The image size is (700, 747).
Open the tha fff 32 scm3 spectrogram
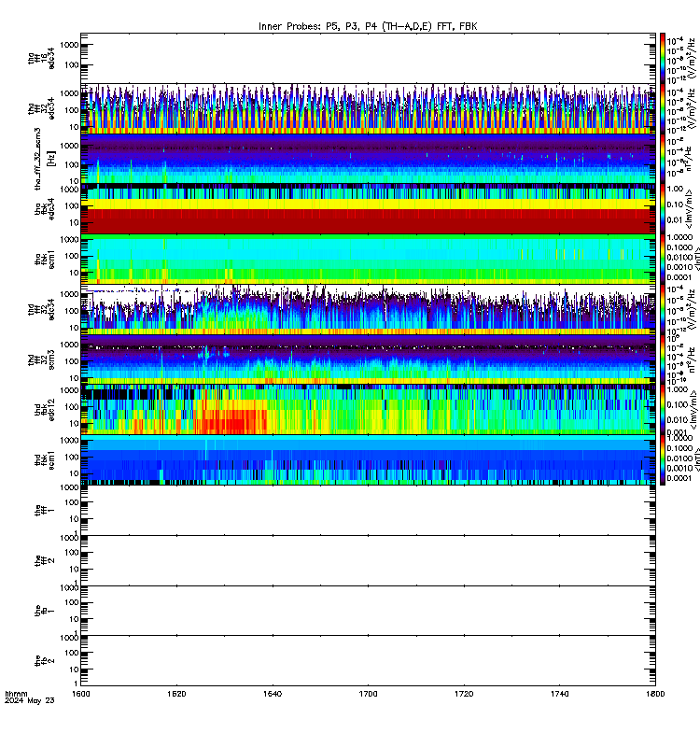(368, 159)
